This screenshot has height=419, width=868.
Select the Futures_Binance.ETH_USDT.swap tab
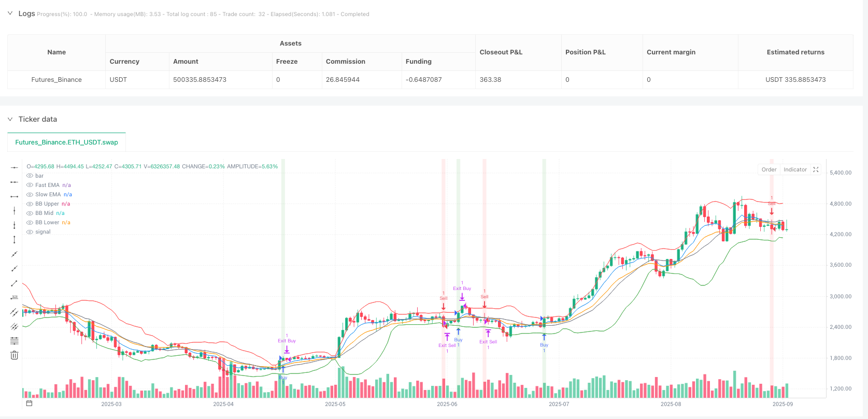[x=66, y=142]
